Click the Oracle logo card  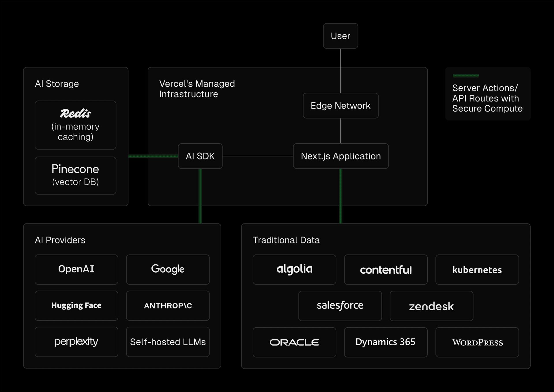(x=294, y=342)
